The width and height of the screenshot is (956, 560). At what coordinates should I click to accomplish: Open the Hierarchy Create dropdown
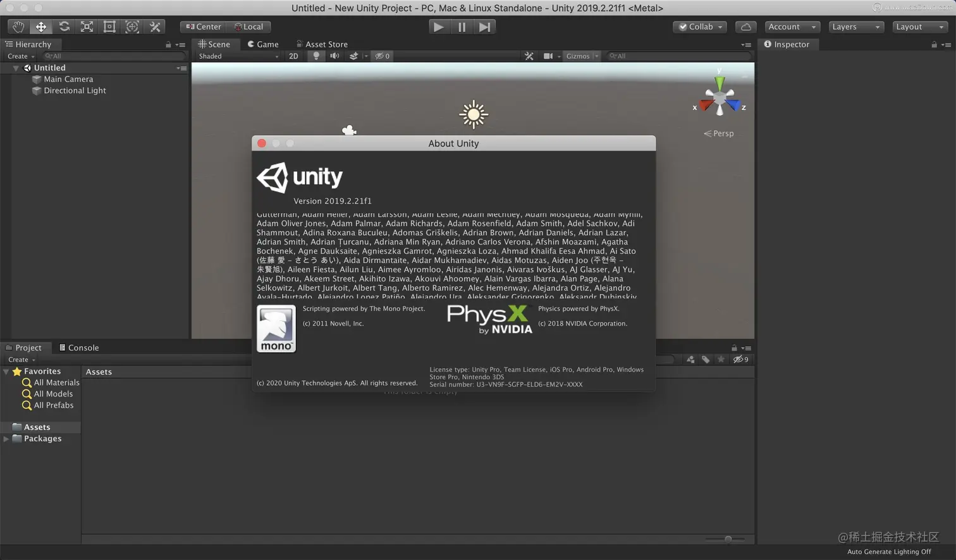(21, 56)
